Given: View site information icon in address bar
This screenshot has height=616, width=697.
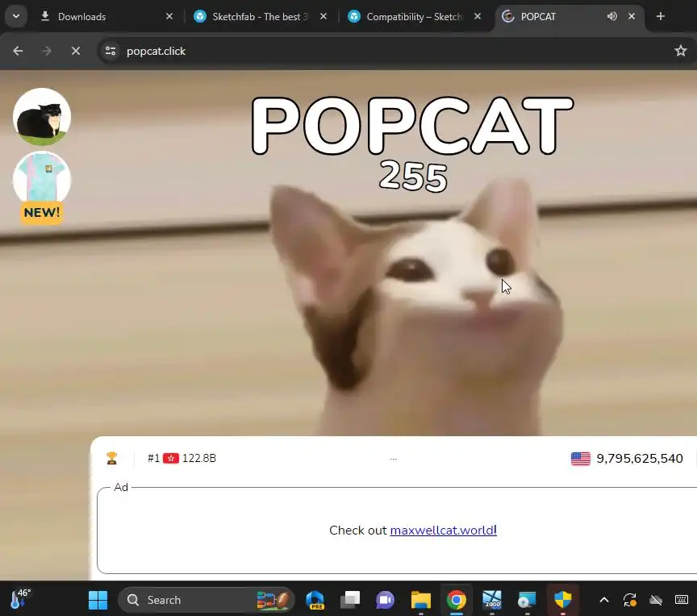Looking at the screenshot, I should [x=111, y=51].
